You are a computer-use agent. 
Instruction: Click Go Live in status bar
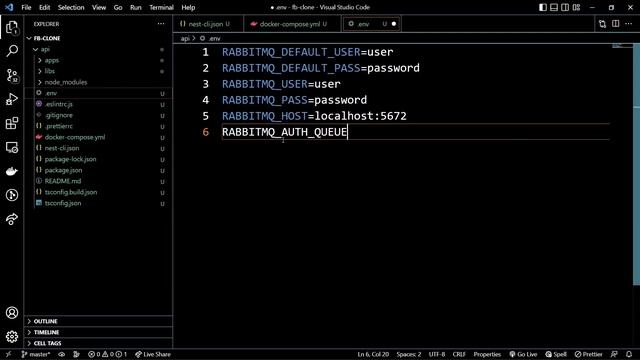pos(523,354)
